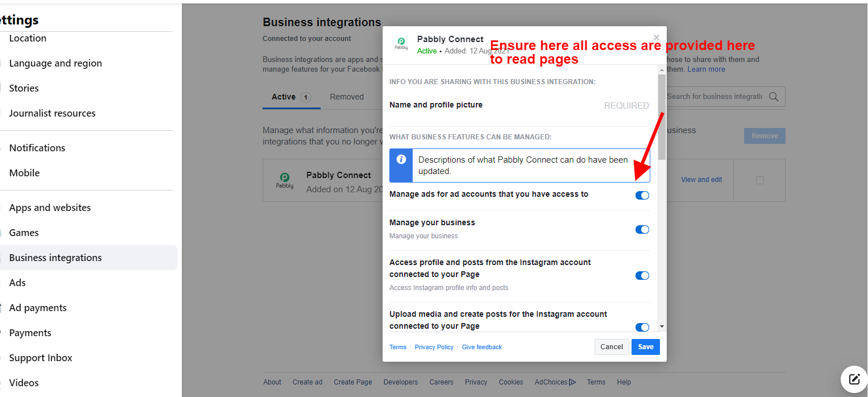The width and height of the screenshot is (868, 397).
Task: Open Journalist resources settings
Action: pyautogui.click(x=52, y=113)
